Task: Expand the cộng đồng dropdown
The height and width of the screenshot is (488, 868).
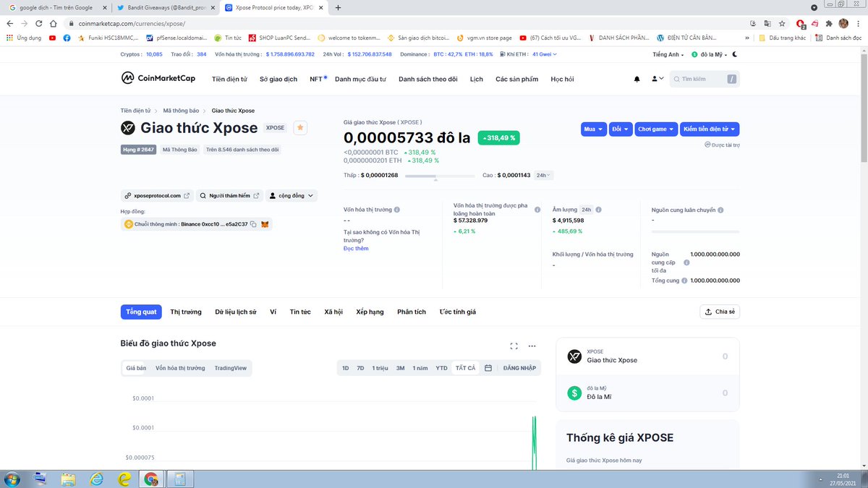Action: pos(292,195)
